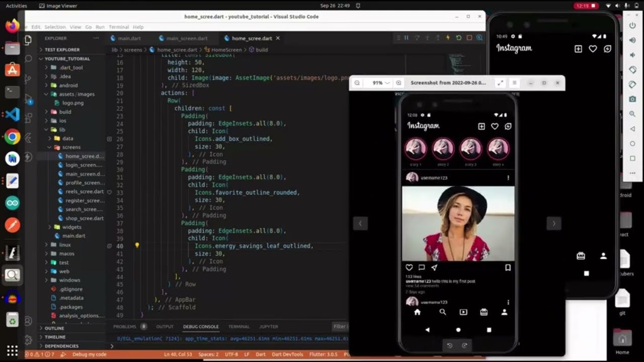Expand the DEPENDENCIES section

(x=61, y=346)
